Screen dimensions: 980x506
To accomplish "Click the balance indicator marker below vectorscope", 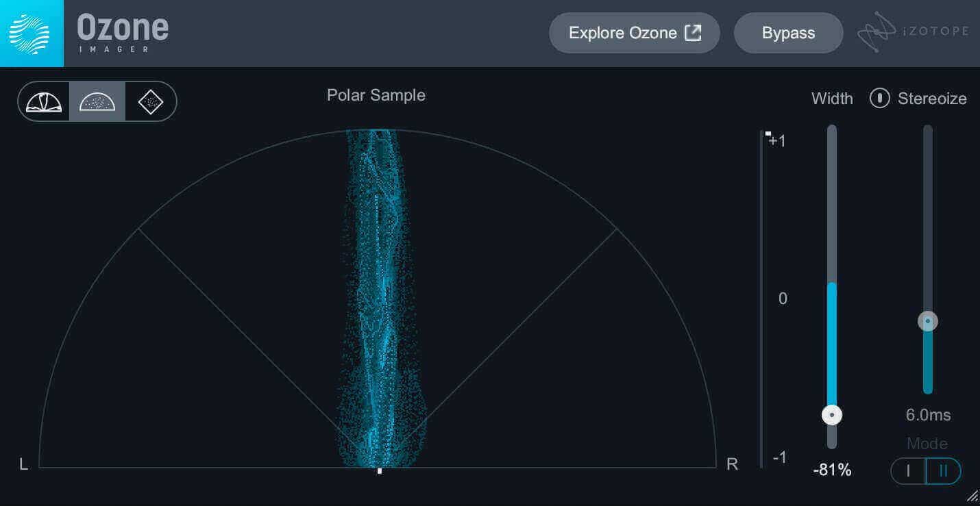I will point(380,471).
